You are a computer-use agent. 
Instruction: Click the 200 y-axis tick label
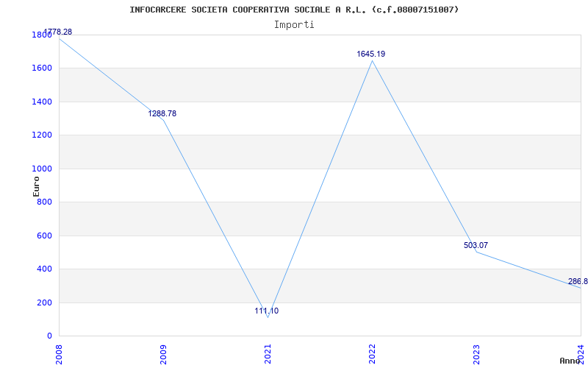(x=44, y=302)
